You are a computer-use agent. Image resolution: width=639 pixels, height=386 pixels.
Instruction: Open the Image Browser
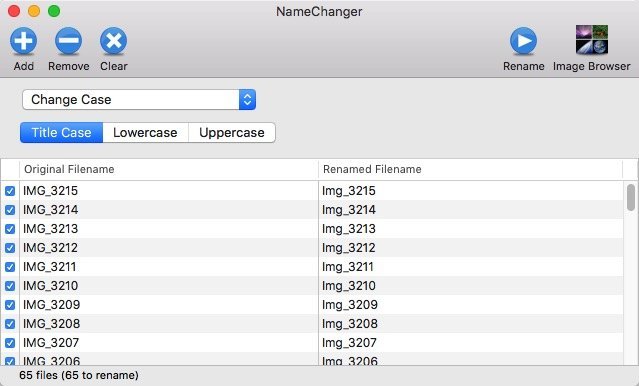(x=592, y=40)
